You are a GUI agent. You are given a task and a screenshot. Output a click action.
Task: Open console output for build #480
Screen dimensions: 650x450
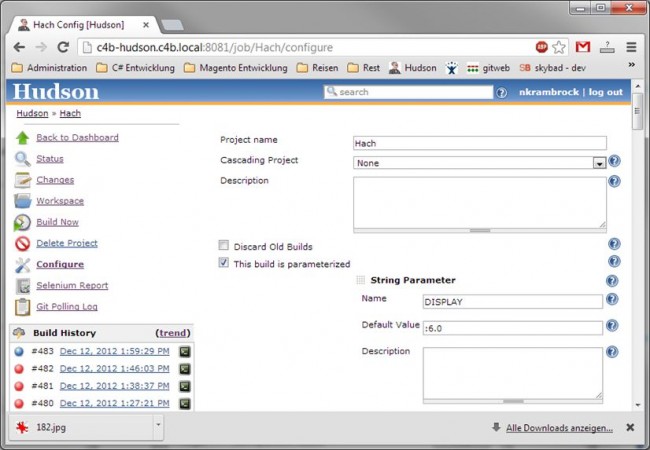pyautogui.click(x=184, y=404)
